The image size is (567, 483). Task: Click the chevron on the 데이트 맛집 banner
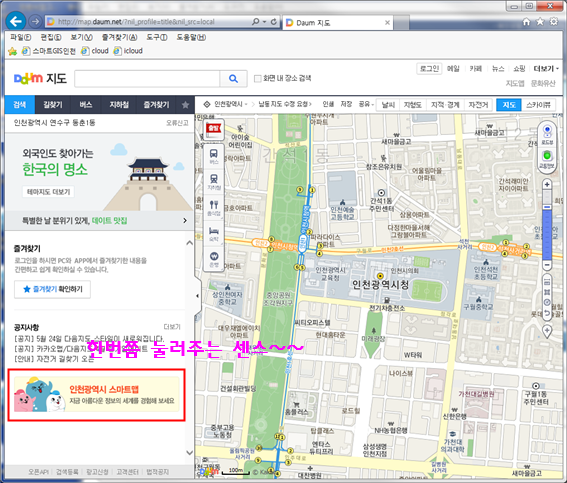pyautogui.click(x=185, y=221)
